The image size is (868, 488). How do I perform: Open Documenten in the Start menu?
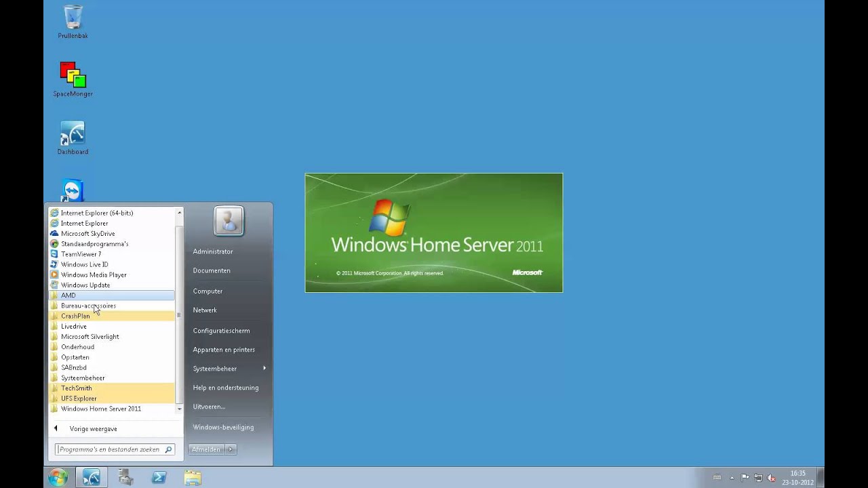point(212,270)
